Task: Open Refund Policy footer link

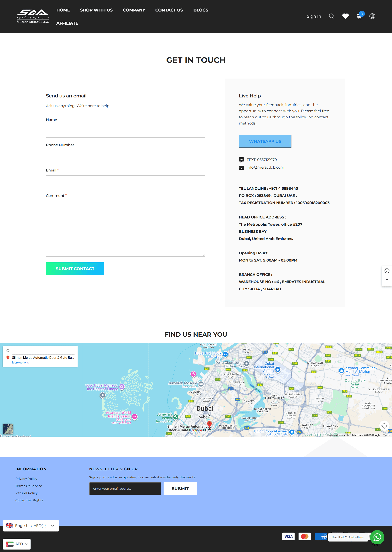Action: [26, 493]
